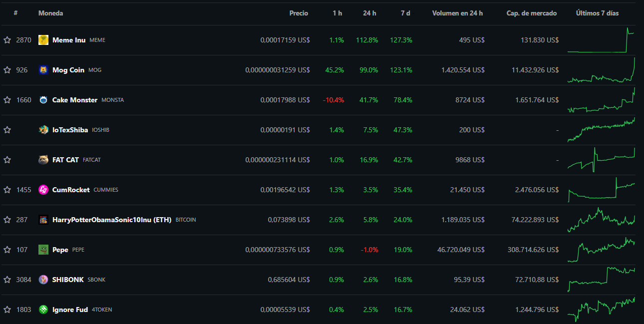This screenshot has width=644, height=324.
Task: Click the HarryPotterObamaSonic10Inu logo icon
Action: point(43,220)
